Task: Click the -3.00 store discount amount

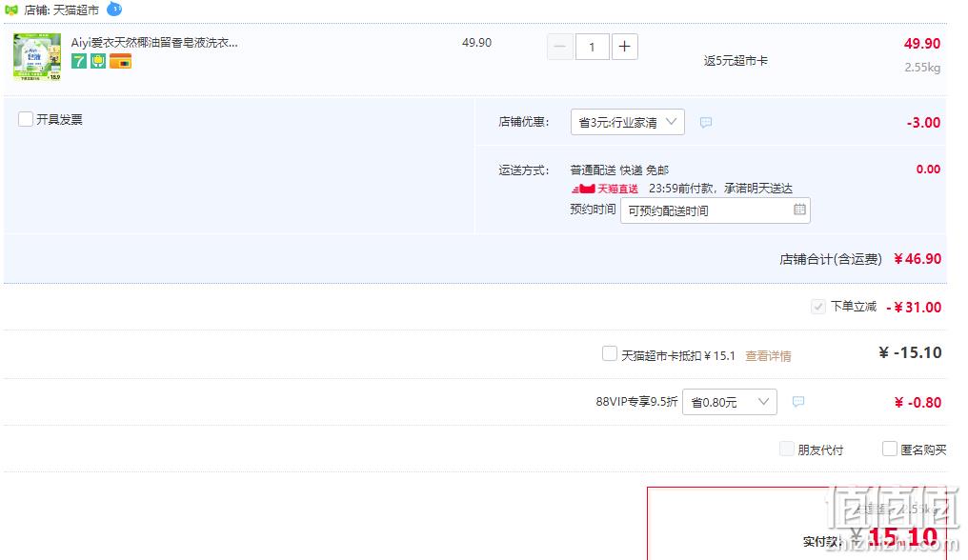Action: pyautogui.click(x=923, y=122)
